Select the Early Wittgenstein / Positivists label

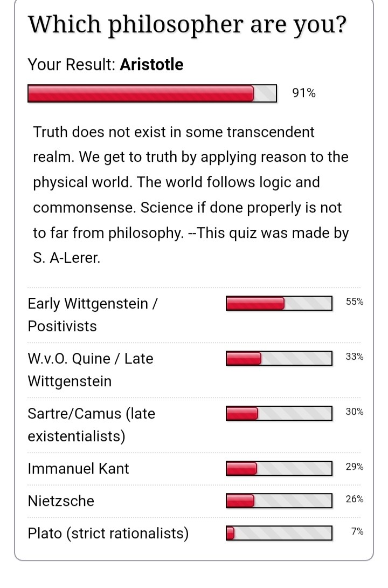click(x=93, y=314)
